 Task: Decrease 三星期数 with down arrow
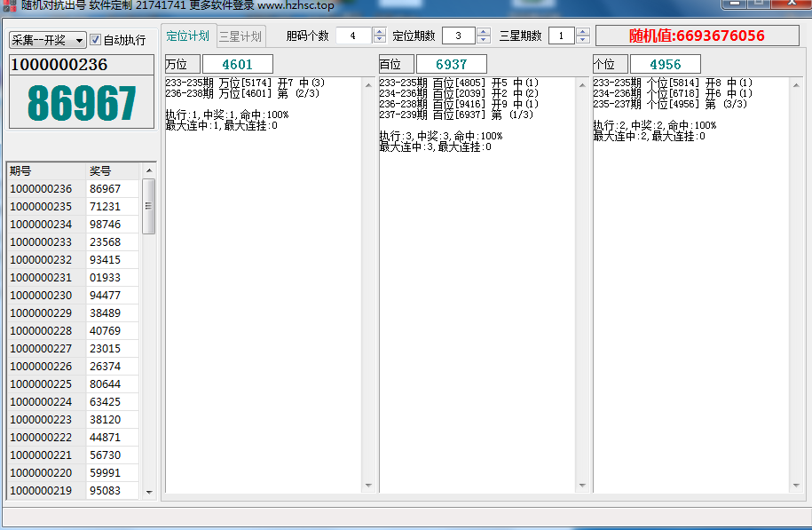point(583,40)
